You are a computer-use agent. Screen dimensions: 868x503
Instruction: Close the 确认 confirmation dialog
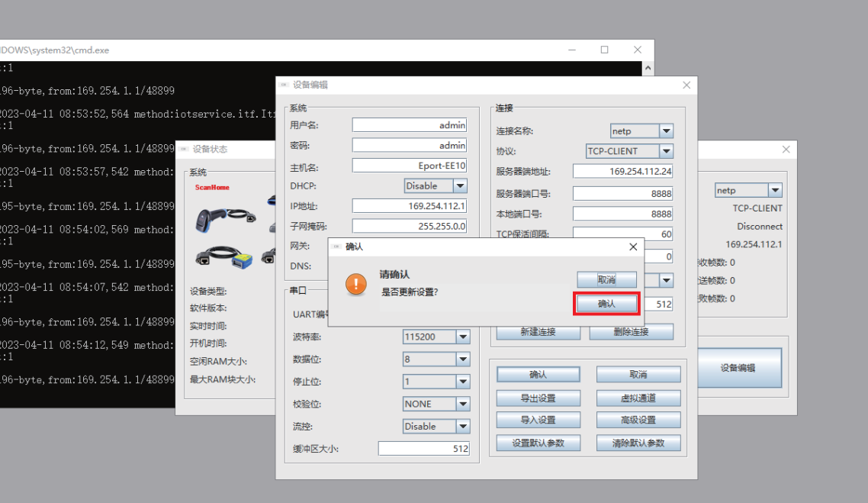633,247
